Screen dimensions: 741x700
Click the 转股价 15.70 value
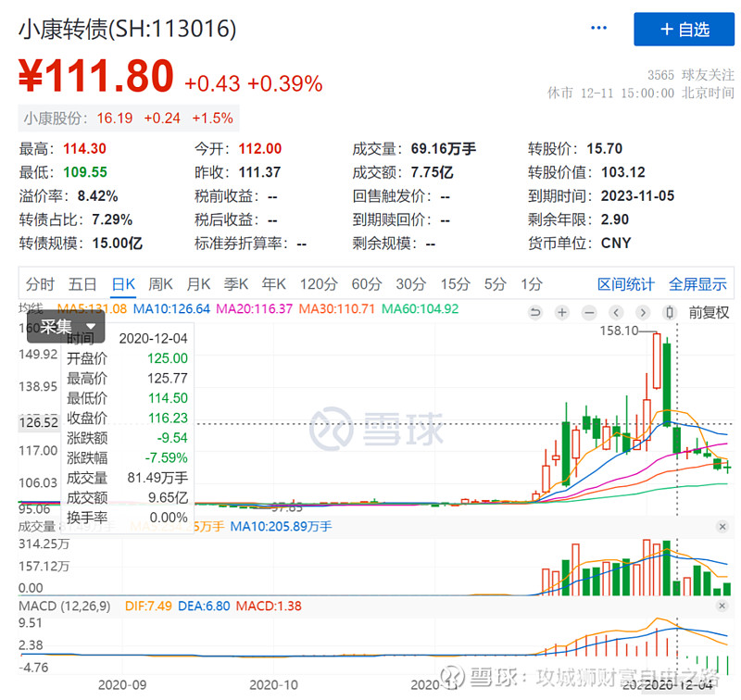click(x=605, y=149)
